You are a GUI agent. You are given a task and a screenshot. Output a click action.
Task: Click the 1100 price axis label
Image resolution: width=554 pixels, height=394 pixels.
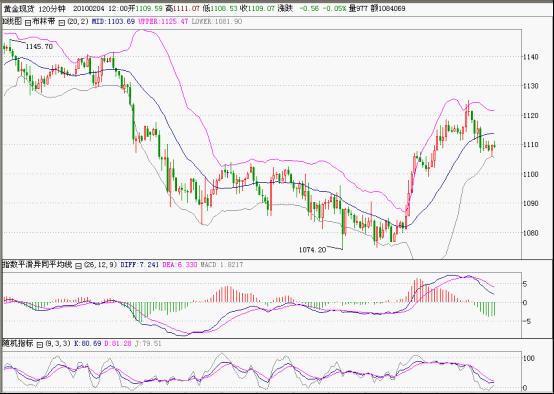tap(531, 174)
